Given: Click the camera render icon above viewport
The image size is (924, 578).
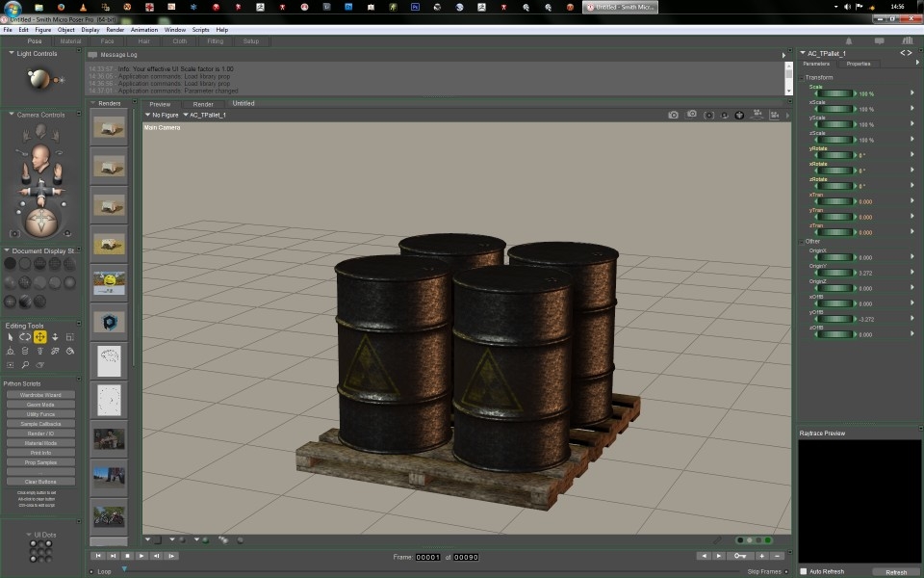Looking at the screenshot, I should coord(674,115).
